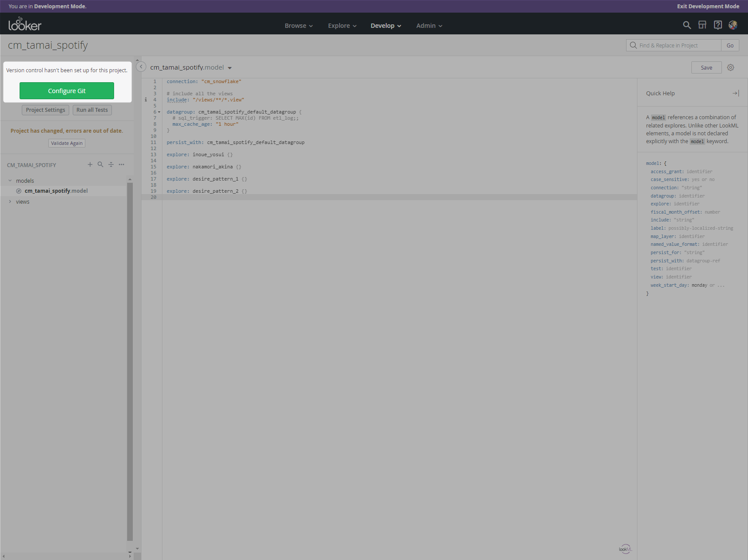Viewport: 748px width, 560px height.
Task: Open the user avatar menu
Action: pyautogui.click(x=733, y=25)
